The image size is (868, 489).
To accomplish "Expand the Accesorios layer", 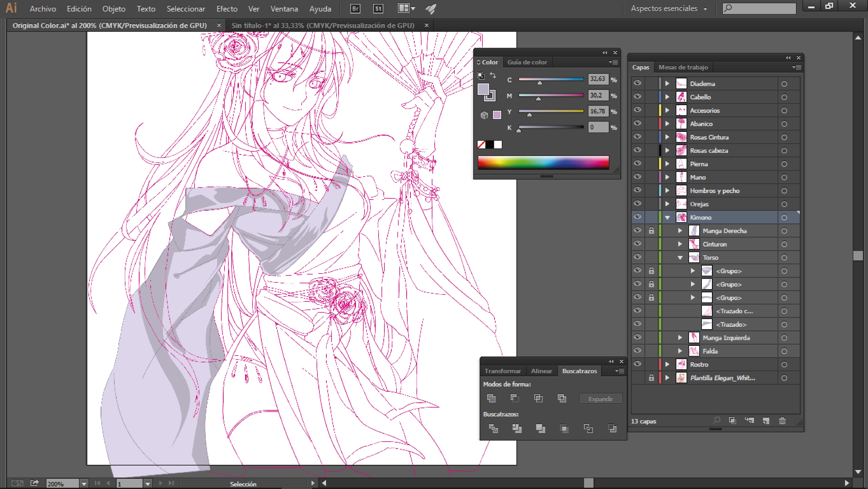I will 667,110.
